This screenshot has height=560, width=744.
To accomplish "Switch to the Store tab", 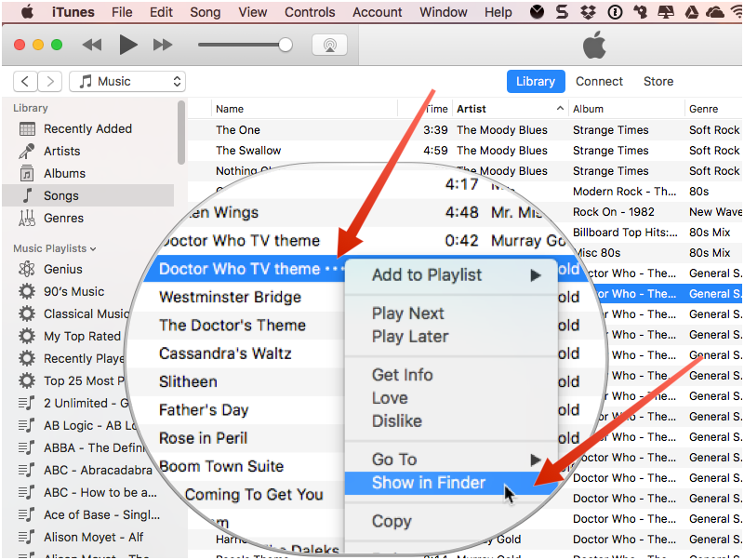I will click(x=658, y=81).
